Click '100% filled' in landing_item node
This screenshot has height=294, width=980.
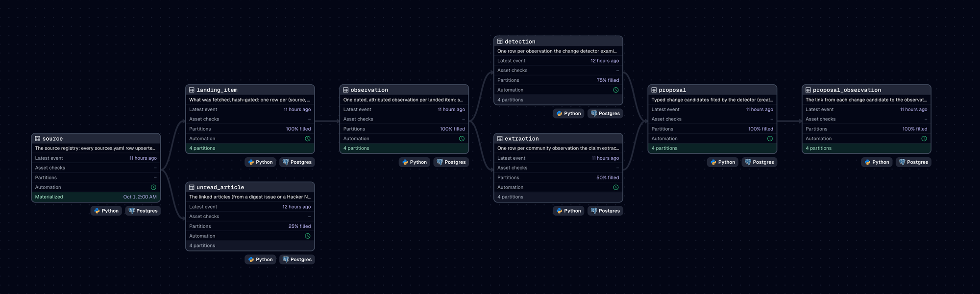click(298, 129)
